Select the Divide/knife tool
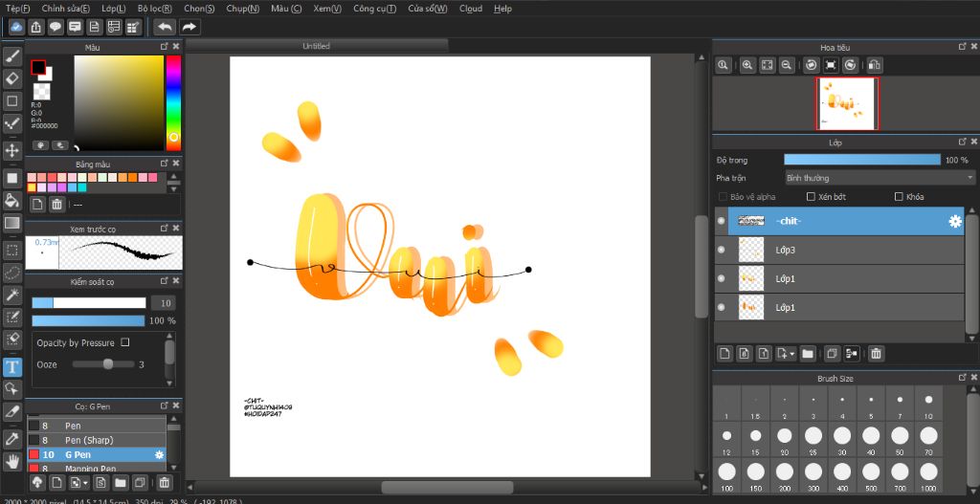Image resolution: width=980 pixels, height=504 pixels. click(x=11, y=411)
